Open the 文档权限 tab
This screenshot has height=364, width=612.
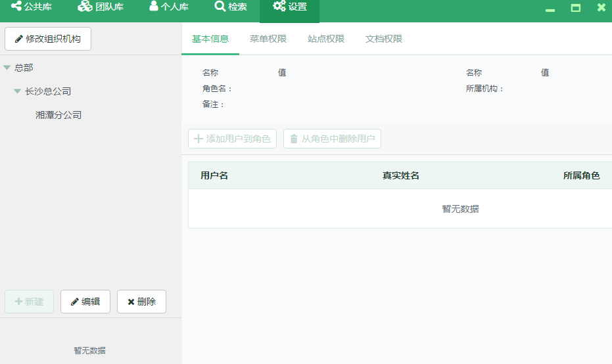pyautogui.click(x=384, y=39)
